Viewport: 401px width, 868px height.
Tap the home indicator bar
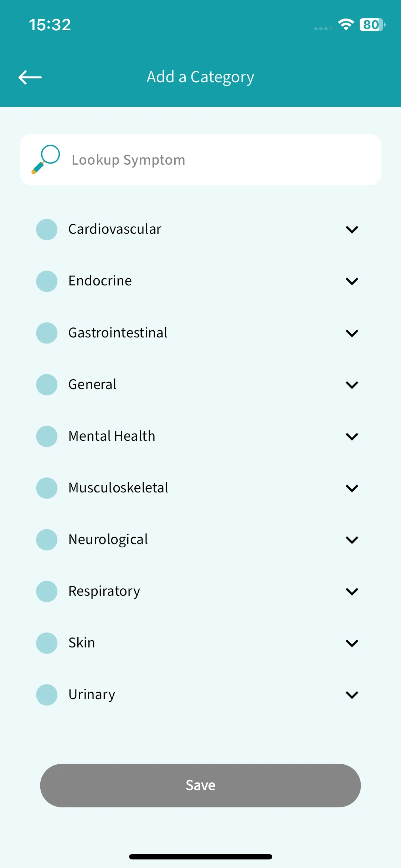pos(200,857)
